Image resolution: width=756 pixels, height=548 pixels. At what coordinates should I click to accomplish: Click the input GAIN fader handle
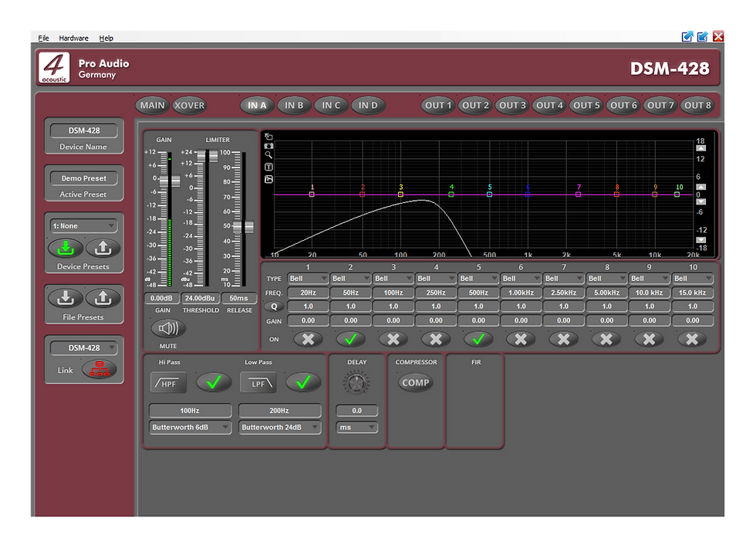coord(170,181)
